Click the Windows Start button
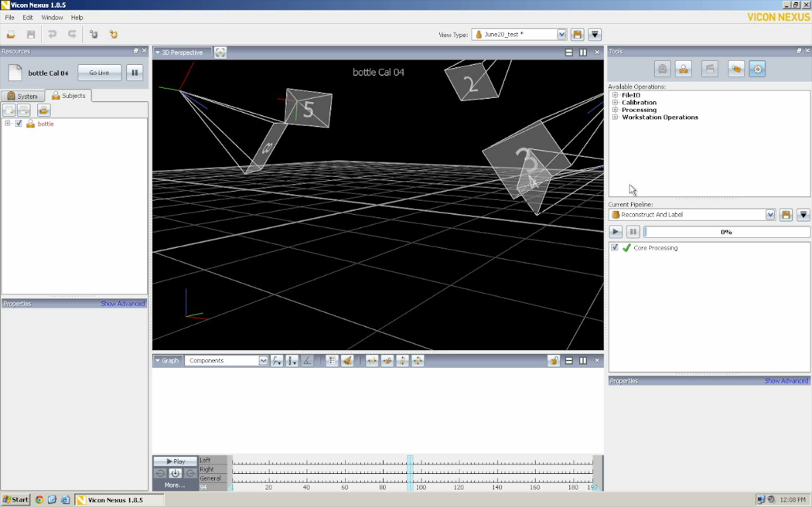The width and height of the screenshot is (812, 507). [15, 500]
